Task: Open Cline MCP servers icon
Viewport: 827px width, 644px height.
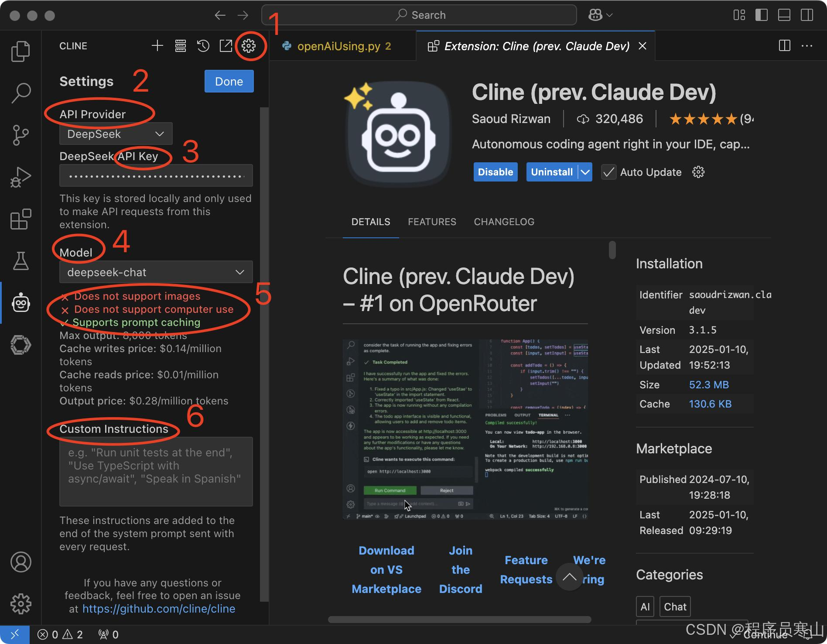Action: (x=181, y=46)
